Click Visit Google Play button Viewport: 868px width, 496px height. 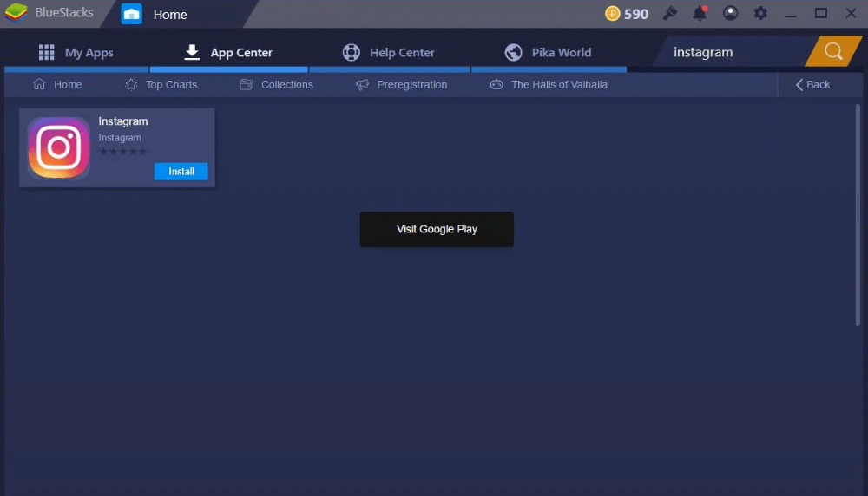(437, 229)
